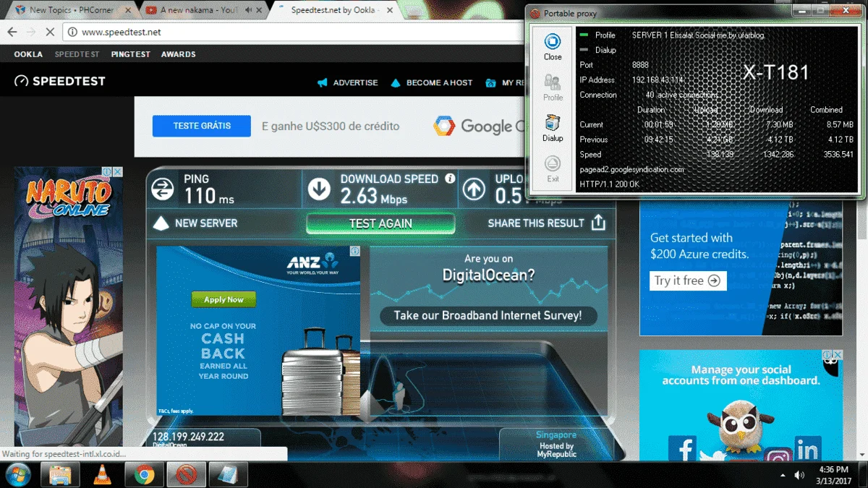Open Windows Start menu
This screenshot has width=868, height=488.
pos(17,475)
